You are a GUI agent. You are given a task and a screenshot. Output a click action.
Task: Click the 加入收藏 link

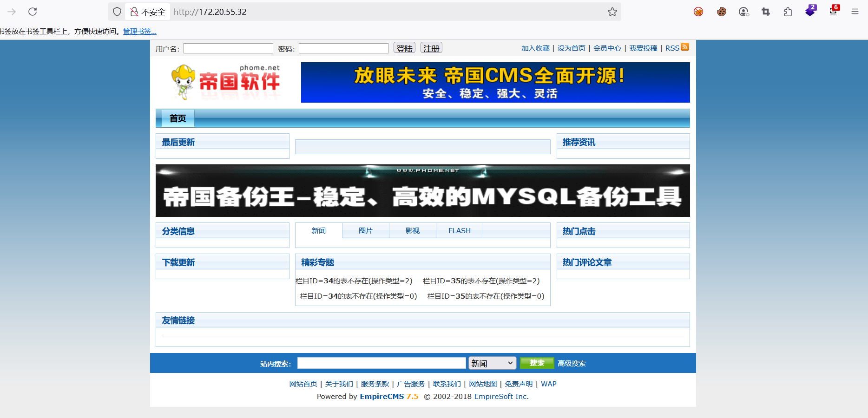tap(535, 48)
